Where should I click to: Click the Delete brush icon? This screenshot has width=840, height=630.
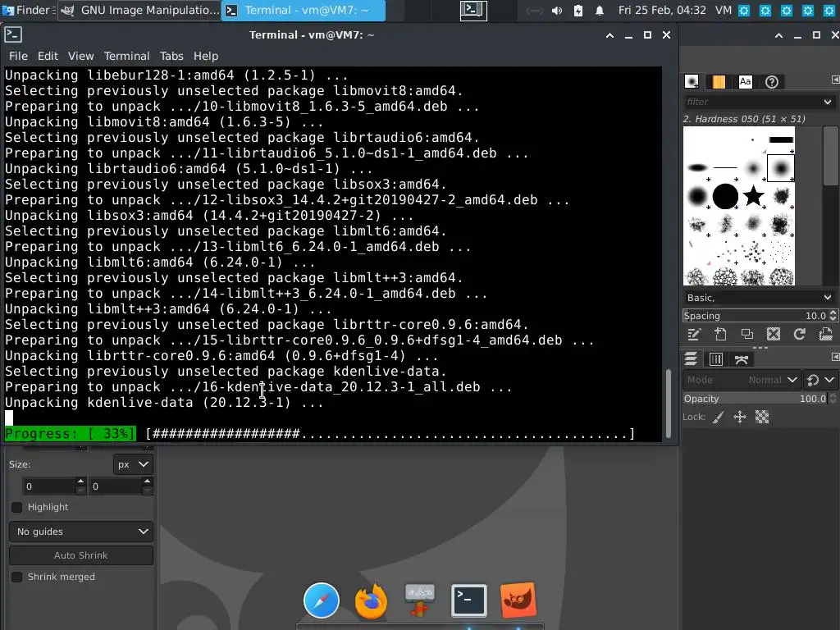tap(773, 335)
